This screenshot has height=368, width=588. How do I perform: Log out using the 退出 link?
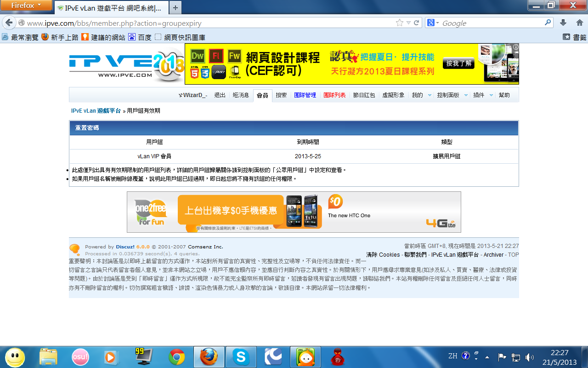tap(220, 95)
